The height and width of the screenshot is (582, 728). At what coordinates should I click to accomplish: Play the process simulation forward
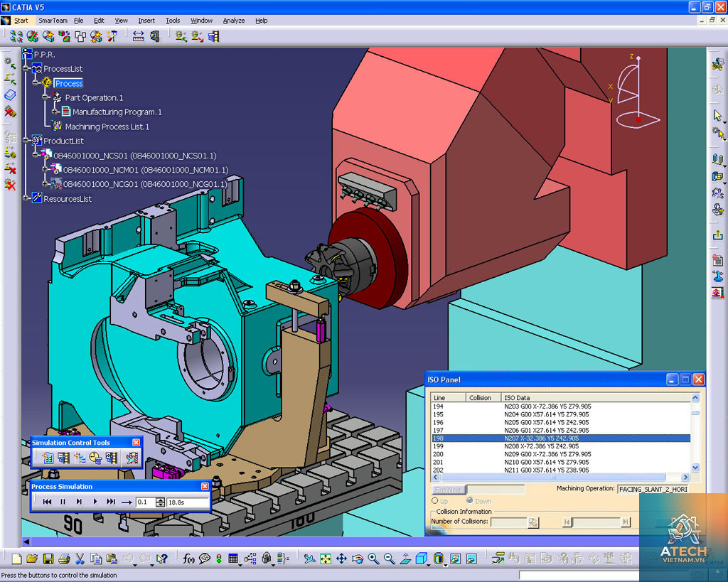coord(95,502)
